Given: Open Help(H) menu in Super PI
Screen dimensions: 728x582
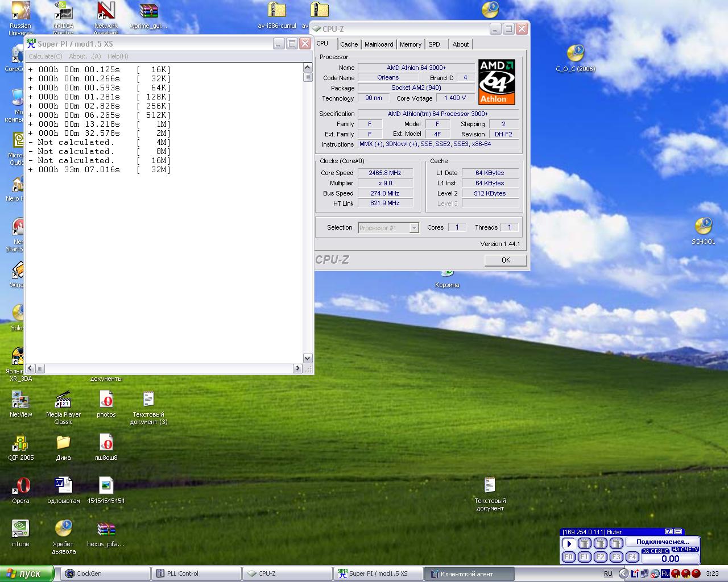Looking at the screenshot, I should (x=118, y=56).
